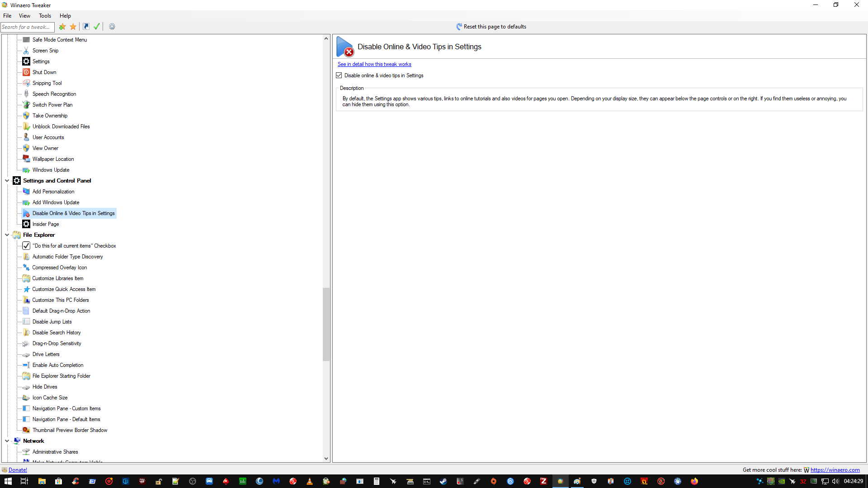Image resolution: width=868 pixels, height=488 pixels.
Task: Click the Windows Start button on the taskbar
Action: (8, 481)
